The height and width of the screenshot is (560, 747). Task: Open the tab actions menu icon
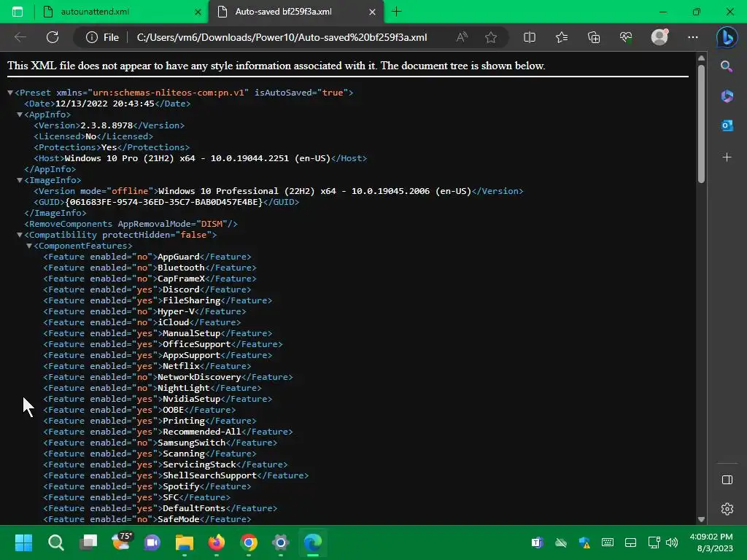(18, 12)
